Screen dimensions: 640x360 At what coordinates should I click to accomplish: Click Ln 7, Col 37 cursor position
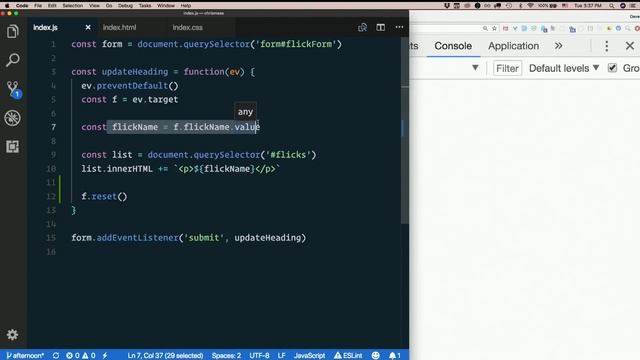pyautogui.click(x=165, y=356)
